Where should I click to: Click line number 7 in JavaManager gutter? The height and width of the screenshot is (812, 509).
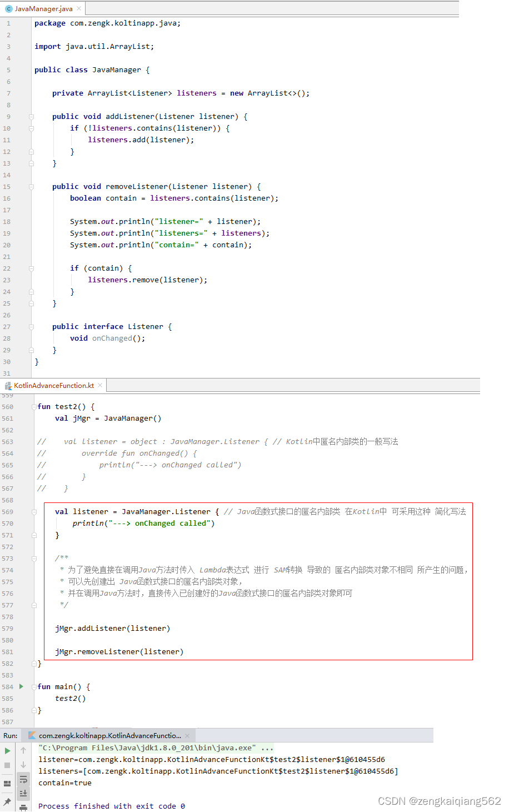coord(8,93)
